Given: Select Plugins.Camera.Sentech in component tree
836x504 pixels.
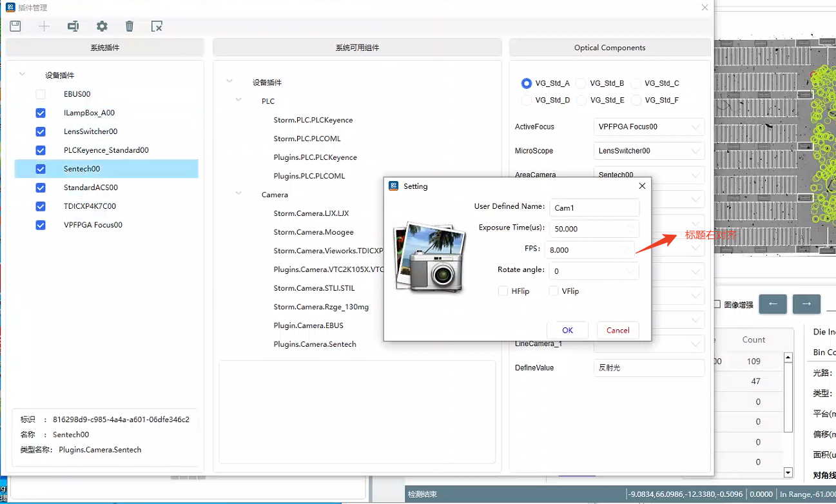Looking at the screenshot, I should (315, 344).
